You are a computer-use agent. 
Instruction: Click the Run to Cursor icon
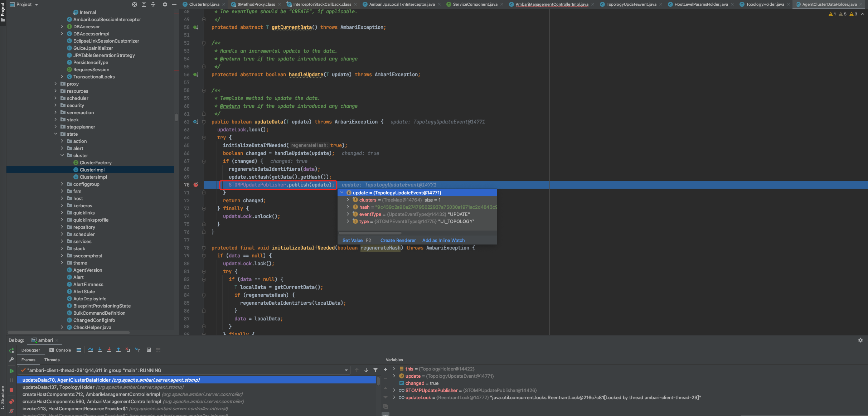[x=137, y=350]
